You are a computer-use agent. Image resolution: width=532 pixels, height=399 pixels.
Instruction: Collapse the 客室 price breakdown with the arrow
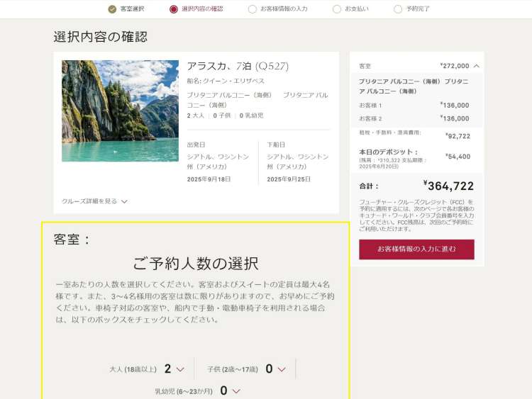476,66
